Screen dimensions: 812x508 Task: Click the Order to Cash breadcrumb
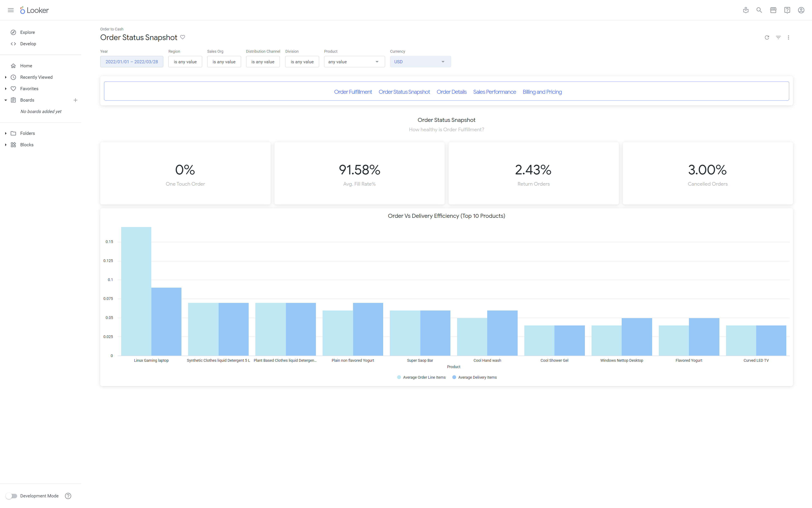pyautogui.click(x=112, y=29)
